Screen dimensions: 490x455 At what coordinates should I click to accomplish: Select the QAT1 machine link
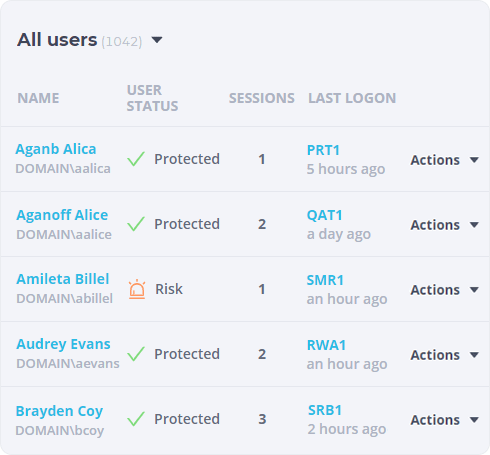[325, 215]
